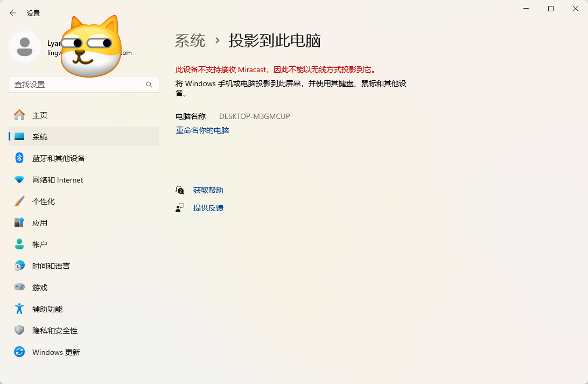Click the back arrow at top left
This screenshot has height=384, width=588.
(12, 13)
